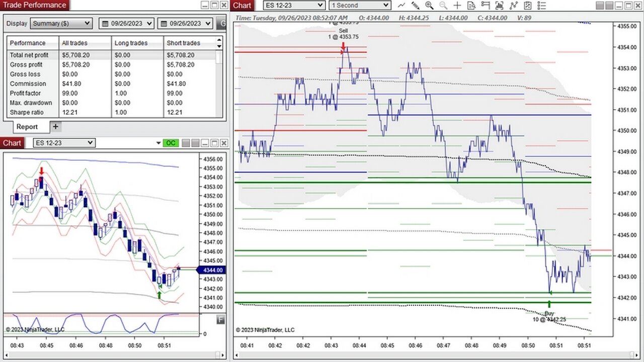The image size is (644, 362).
Task: Open the 1 Second interval dropdown
Action: coord(360,6)
